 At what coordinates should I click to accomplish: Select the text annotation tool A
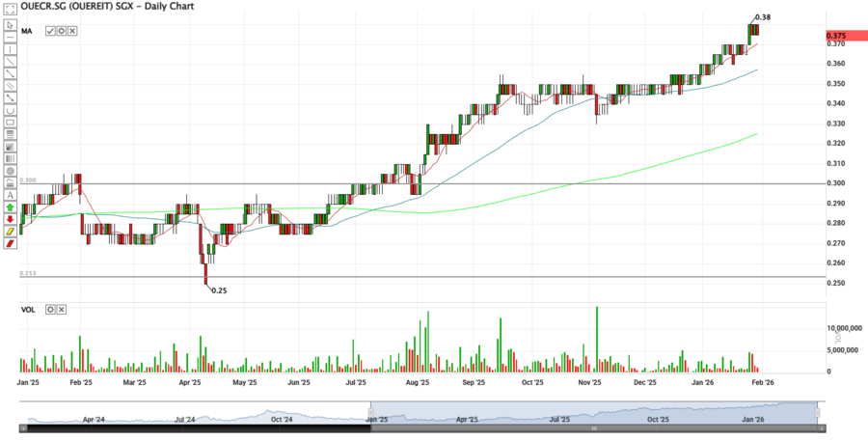coord(10,195)
